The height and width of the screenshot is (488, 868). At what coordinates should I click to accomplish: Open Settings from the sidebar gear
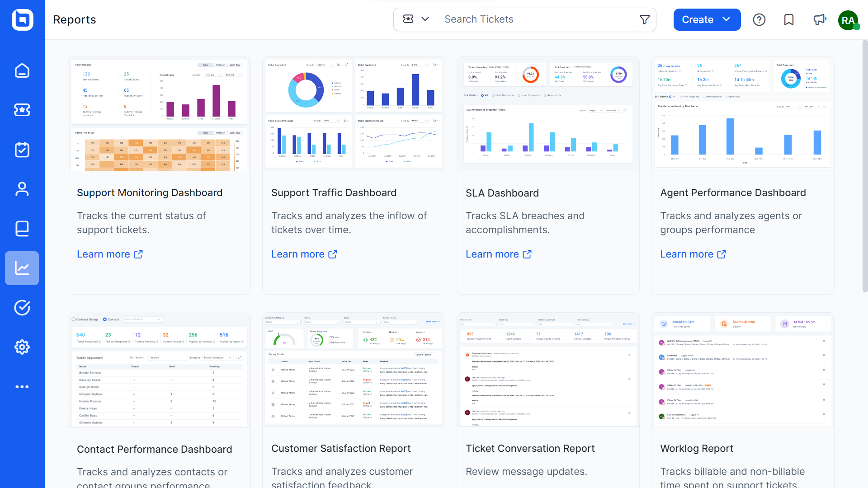[x=22, y=347]
